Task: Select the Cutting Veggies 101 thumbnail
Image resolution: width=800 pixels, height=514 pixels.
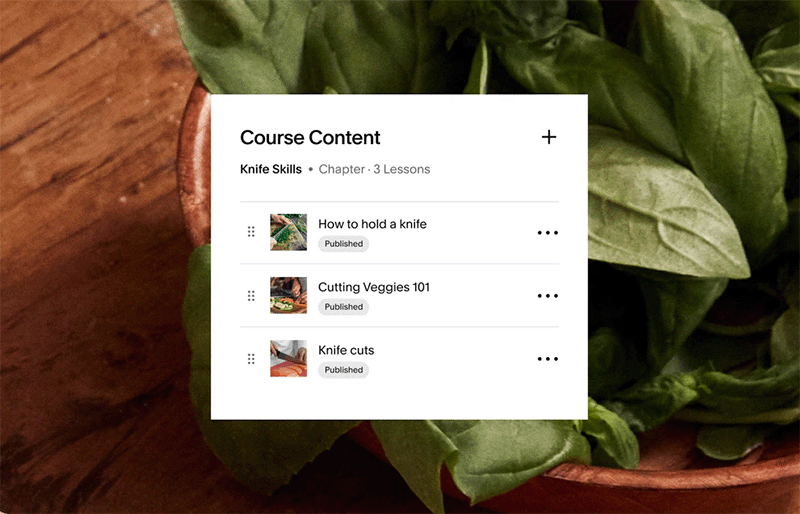Action: tap(288, 295)
